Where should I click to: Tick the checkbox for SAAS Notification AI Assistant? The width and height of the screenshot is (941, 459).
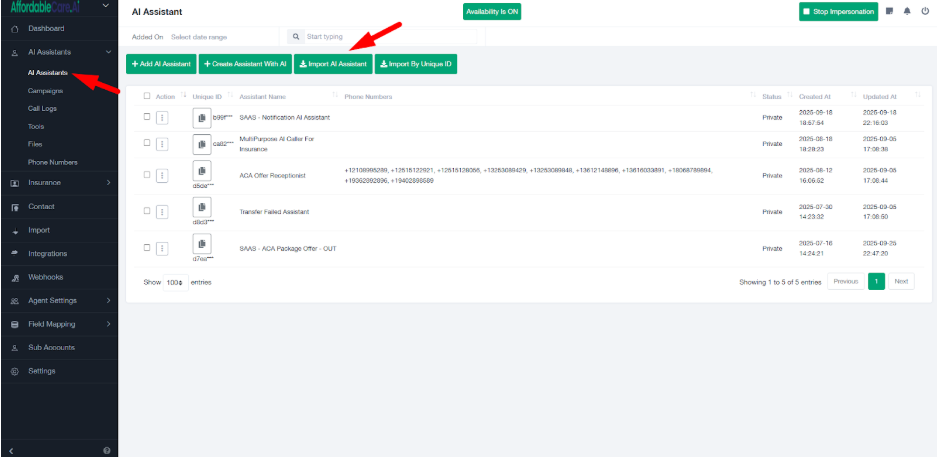coord(148,117)
